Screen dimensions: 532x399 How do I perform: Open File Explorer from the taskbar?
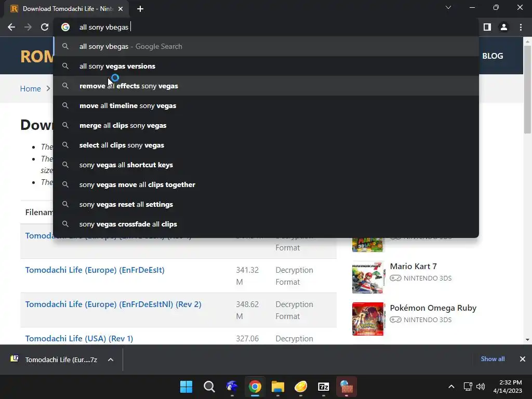click(278, 387)
